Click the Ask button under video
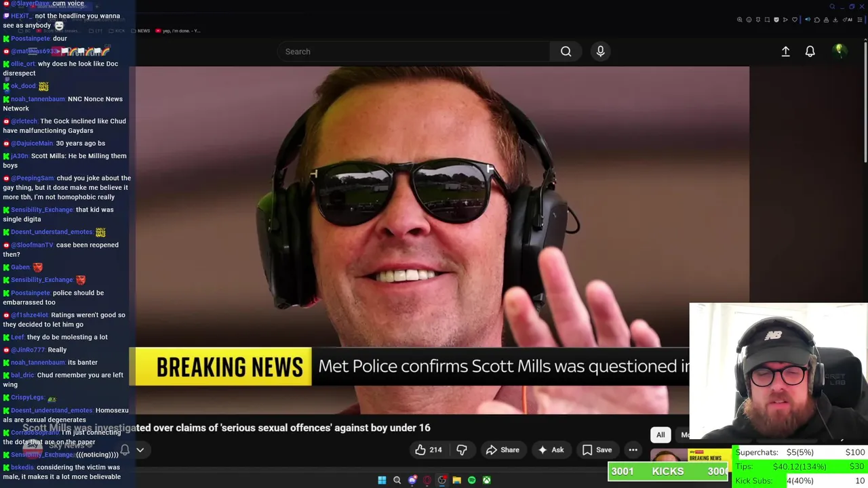Viewport: 868px width, 488px height. (x=551, y=449)
